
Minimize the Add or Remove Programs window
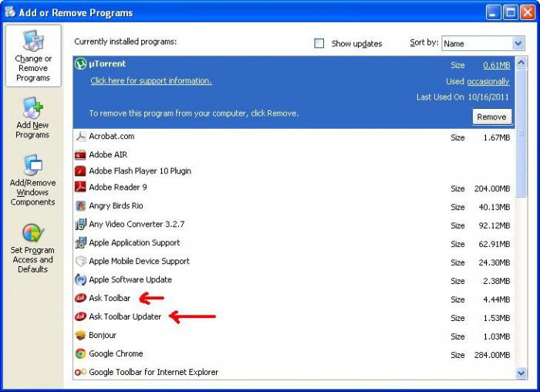493,13
